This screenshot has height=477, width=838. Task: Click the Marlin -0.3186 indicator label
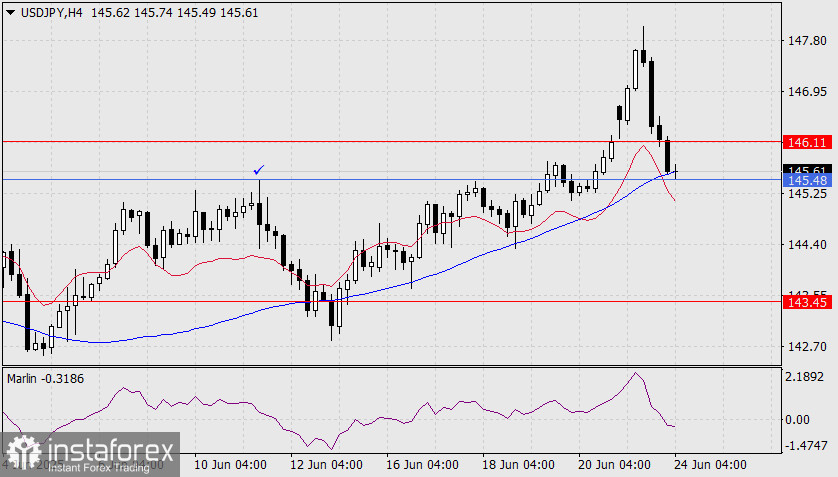45,379
